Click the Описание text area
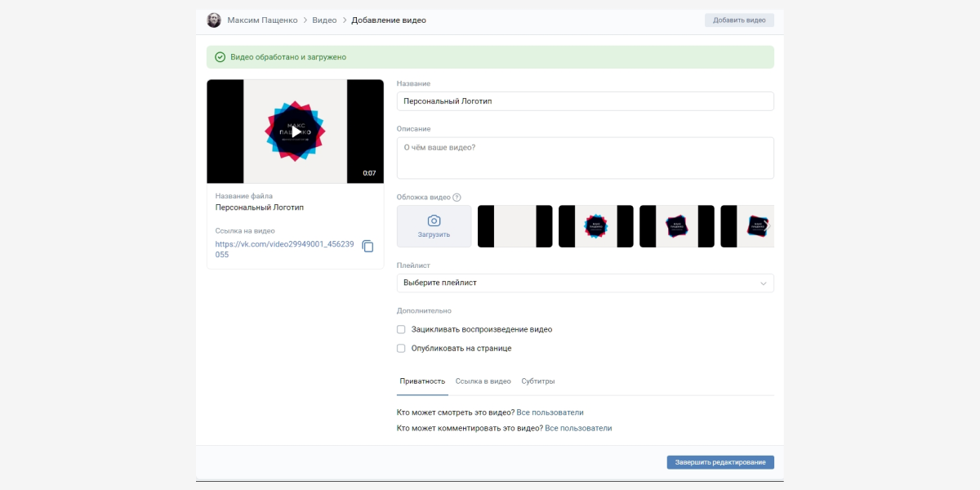Viewport: 980px width, 490px height. pyautogui.click(x=585, y=158)
